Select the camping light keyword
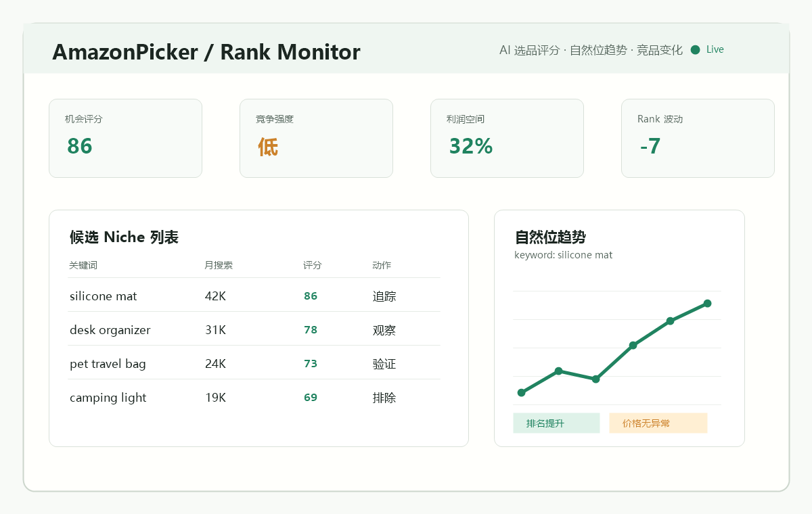The image size is (812, 514). (108, 398)
